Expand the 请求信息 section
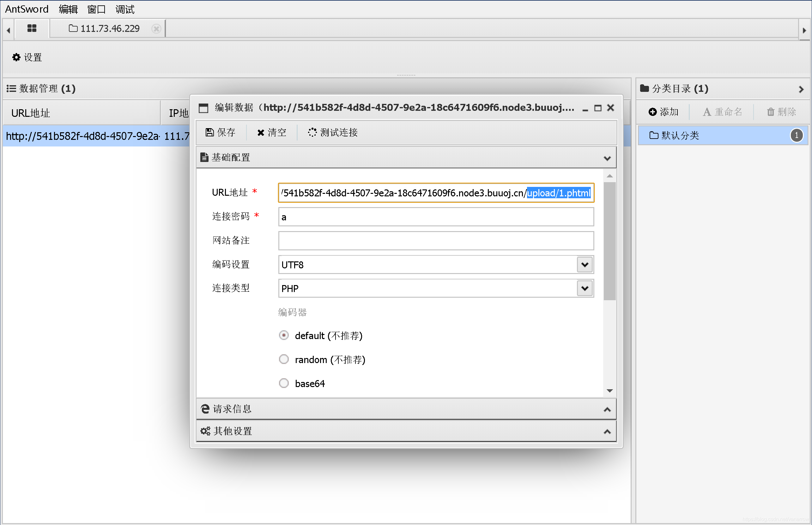Screen dimensions: 812x525 coord(406,409)
